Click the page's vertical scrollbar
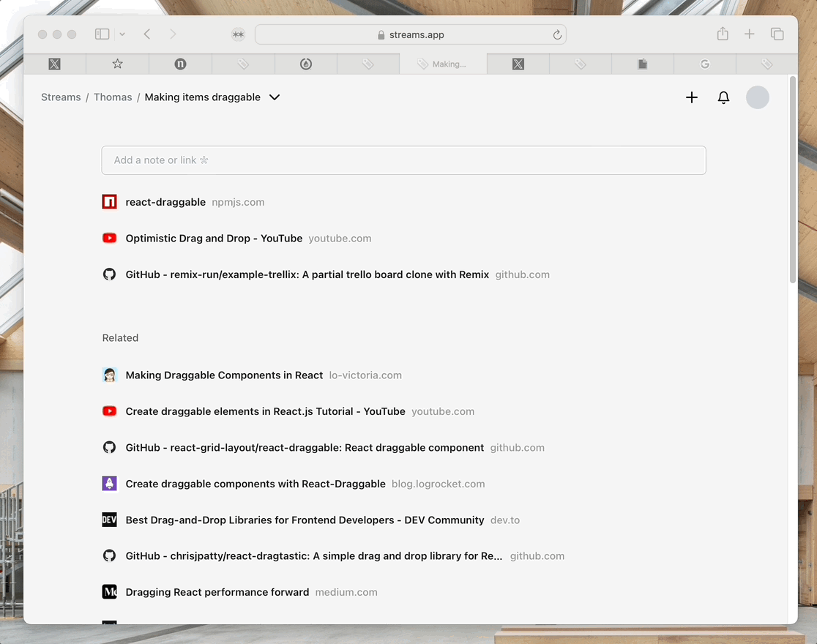This screenshot has width=817, height=644. pos(793,183)
